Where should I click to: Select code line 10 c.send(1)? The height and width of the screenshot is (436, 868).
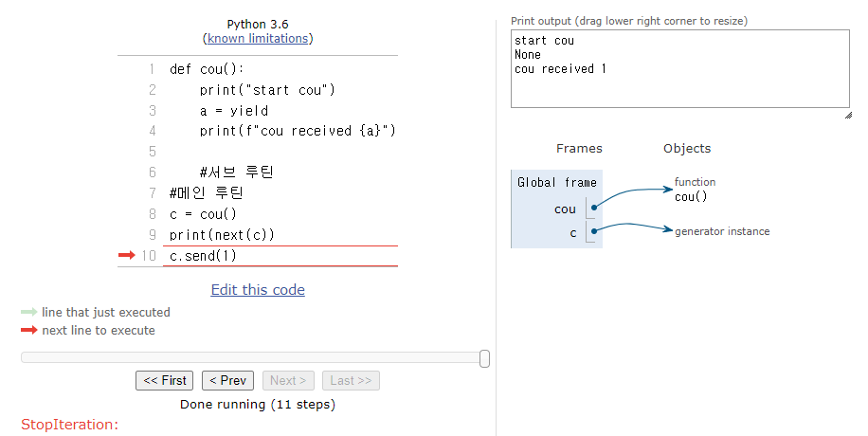pyautogui.click(x=203, y=255)
